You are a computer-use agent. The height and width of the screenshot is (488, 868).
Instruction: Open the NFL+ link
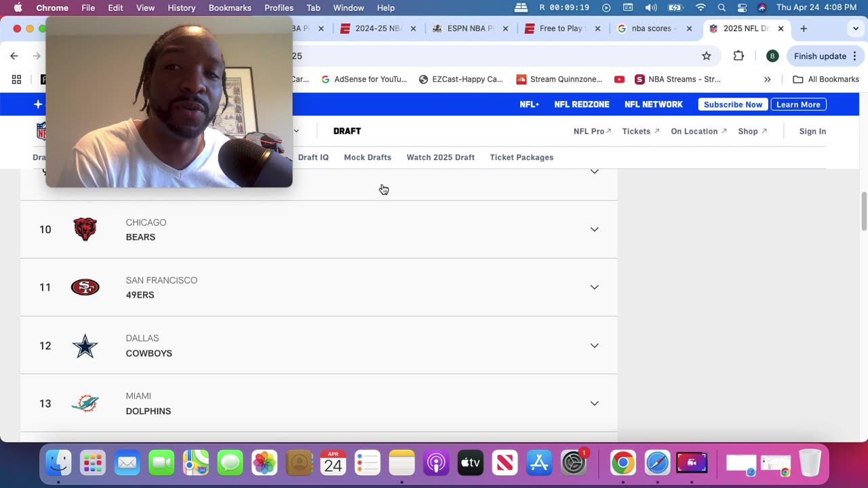pos(530,104)
